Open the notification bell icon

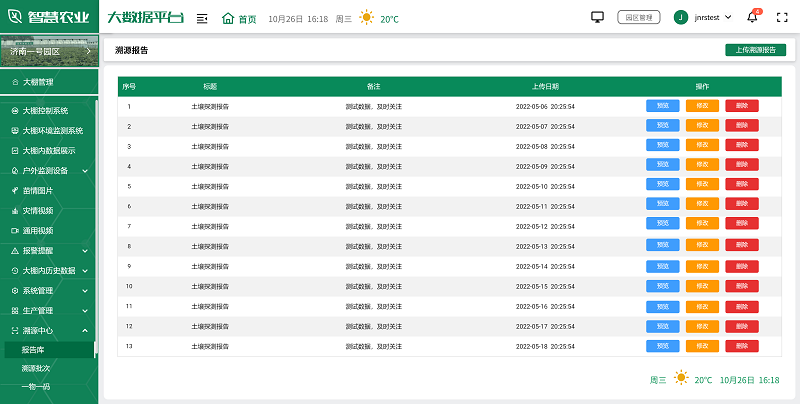pyautogui.click(x=752, y=17)
